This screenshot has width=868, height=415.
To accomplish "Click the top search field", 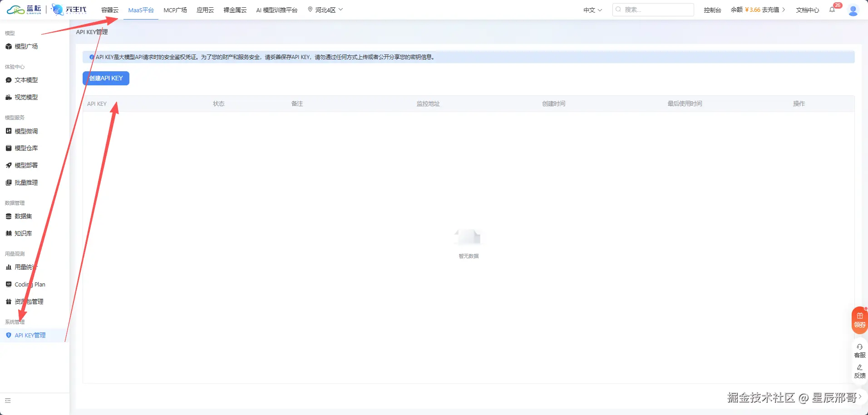I will click(653, 10).
